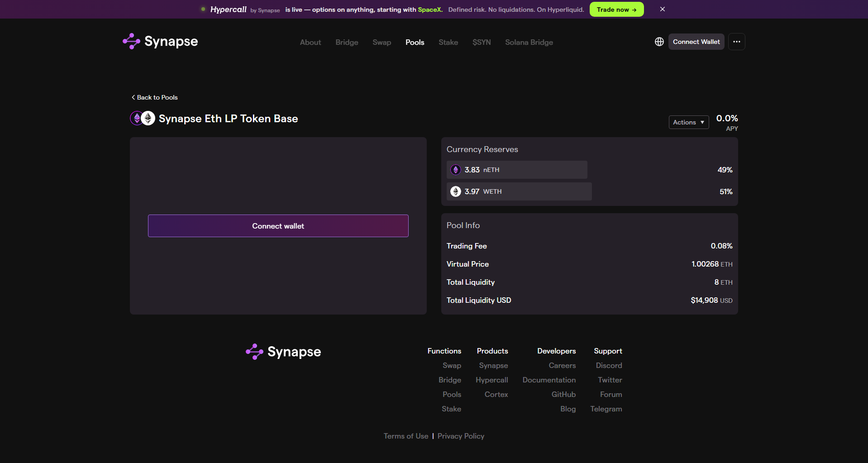Open the Swap navigation tab
The height and width of the screenshot is (463, 868).
pos(382,42)
